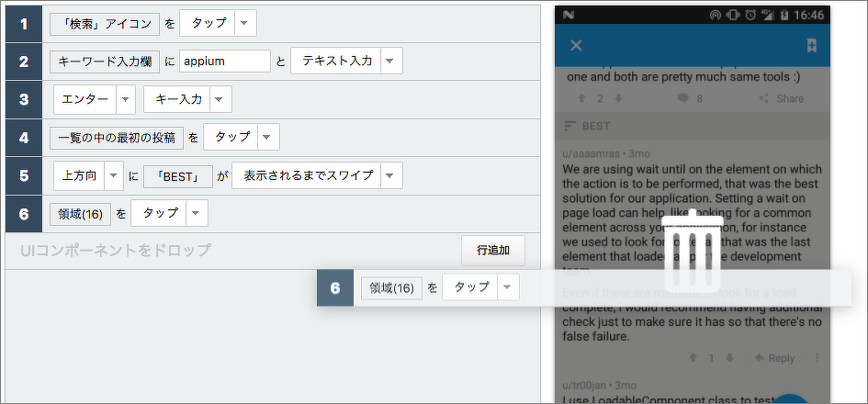Tap the bookmark icon in the blue header
Screen dimensions: 868x404
pos(811,46)
